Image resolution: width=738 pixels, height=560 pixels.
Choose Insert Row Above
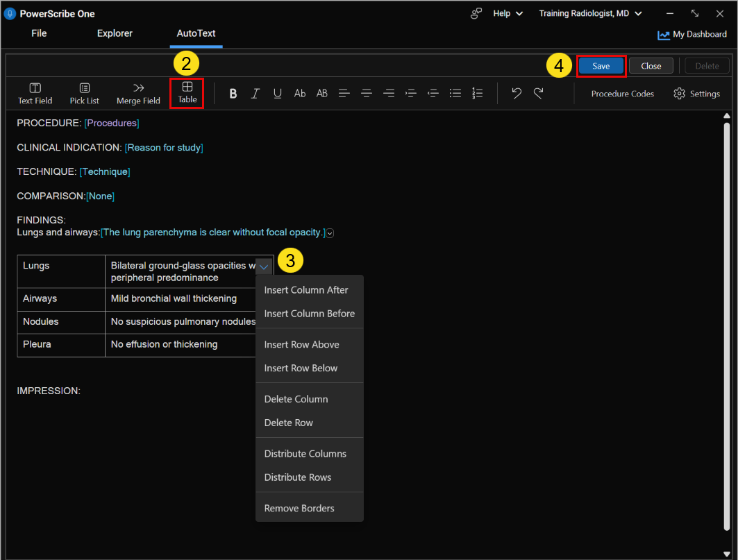[x=309, y=345]
